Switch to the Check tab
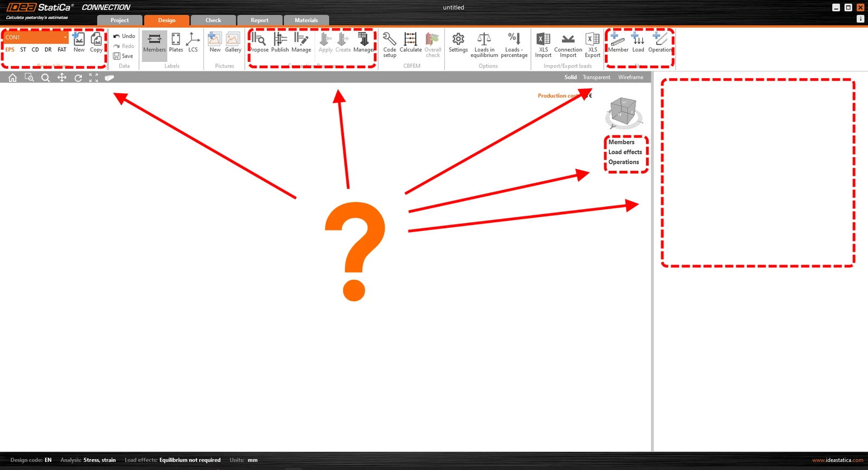Screen dimensions: 868x470 [213, 20]
